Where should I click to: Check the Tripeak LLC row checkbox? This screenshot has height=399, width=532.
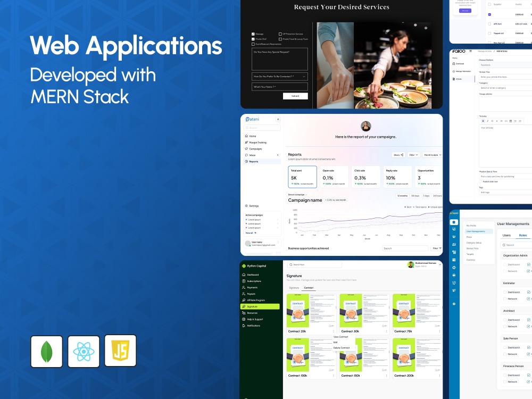point(489,33)
